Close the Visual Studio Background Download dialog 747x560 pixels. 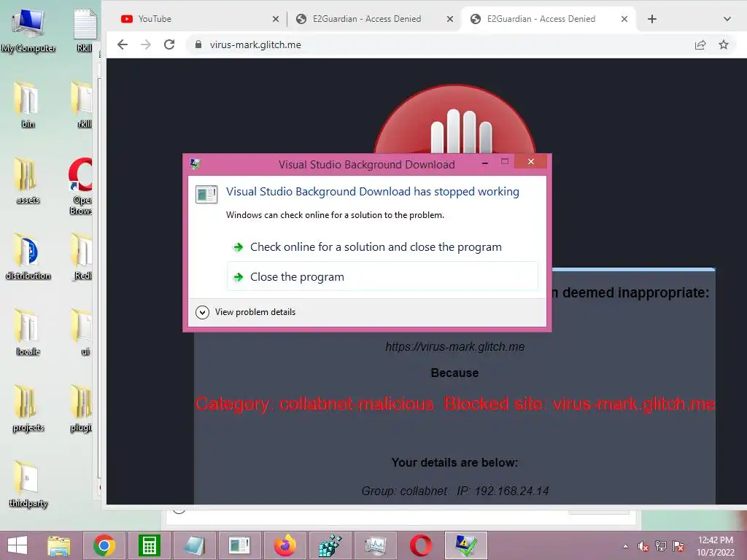click(x=531, y=161)
